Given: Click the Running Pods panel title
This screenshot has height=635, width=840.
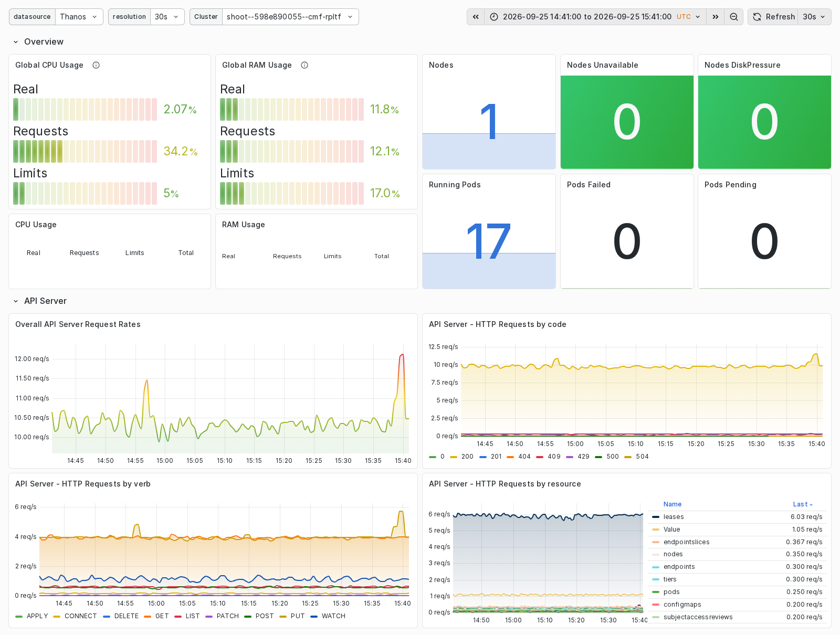Looking at the screenshot, I should [455, 185].
